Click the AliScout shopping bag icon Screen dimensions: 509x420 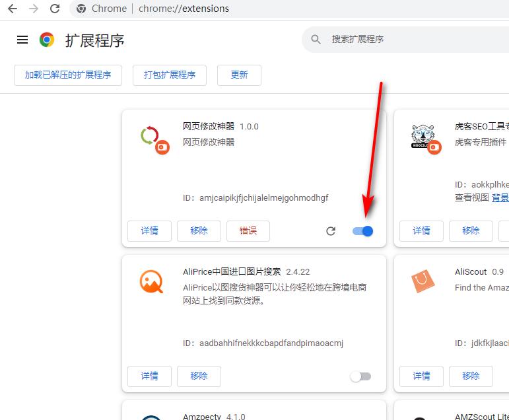click(x=423, y=281)
